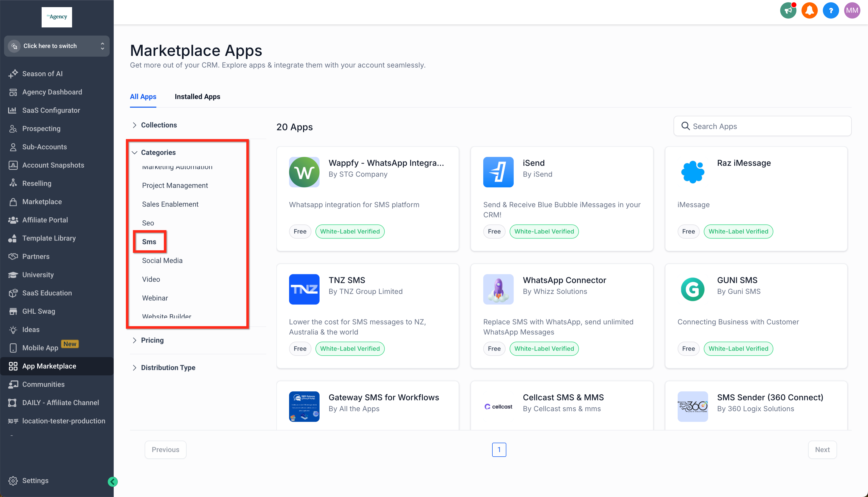Click the GUNI SMS logo
Screen dimensions: 868x497
click(692, 289)
